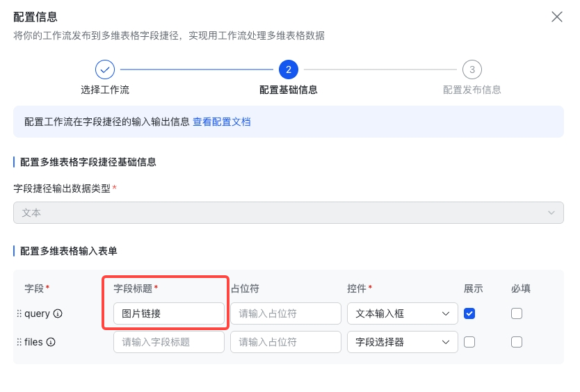Click the 配置发布信息 step label
Image resolution: width=580 pixels, height=392 pixels.
472,90
